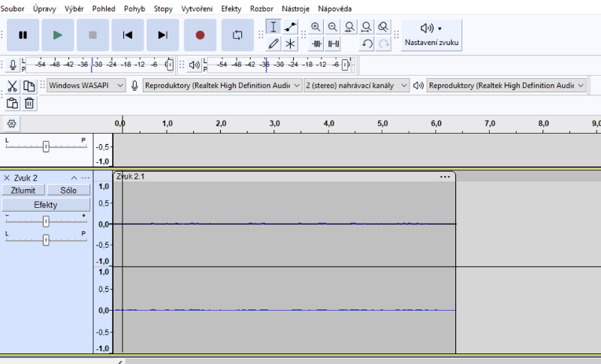This screenshot has height=364, width=601.
Task: Skip to the start of the project
Action: 128,35
